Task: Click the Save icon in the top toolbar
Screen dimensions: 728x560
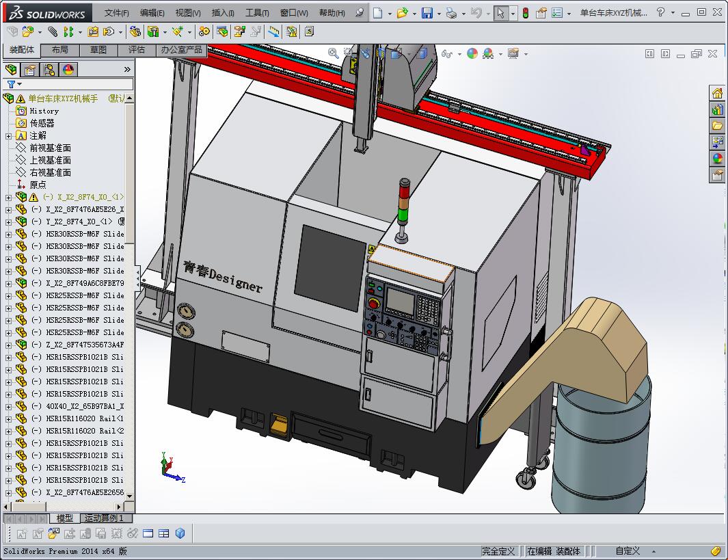Action: click(x=427, y=13)
